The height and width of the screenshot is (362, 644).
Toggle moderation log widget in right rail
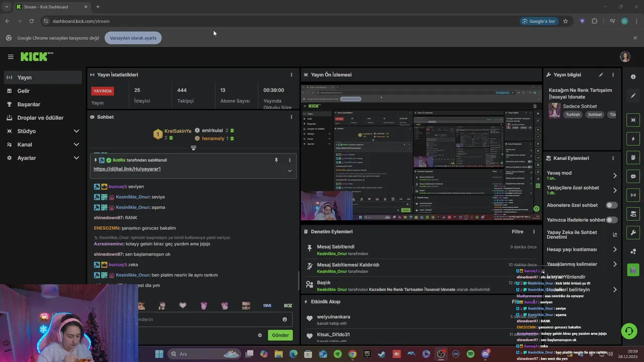633,157
